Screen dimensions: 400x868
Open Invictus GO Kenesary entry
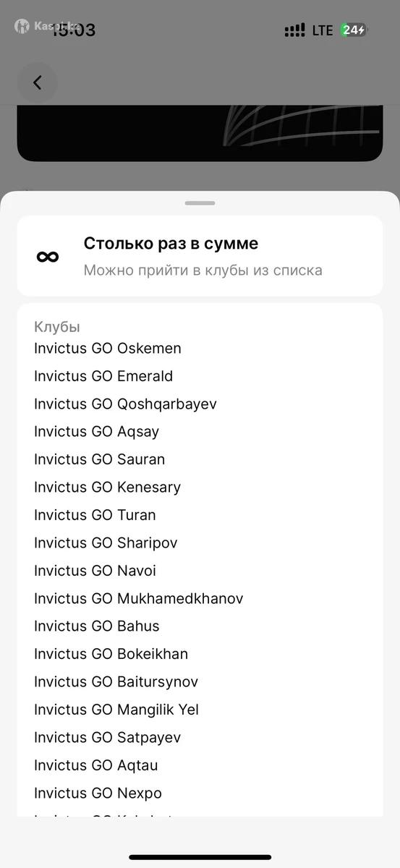click(107, 488)
